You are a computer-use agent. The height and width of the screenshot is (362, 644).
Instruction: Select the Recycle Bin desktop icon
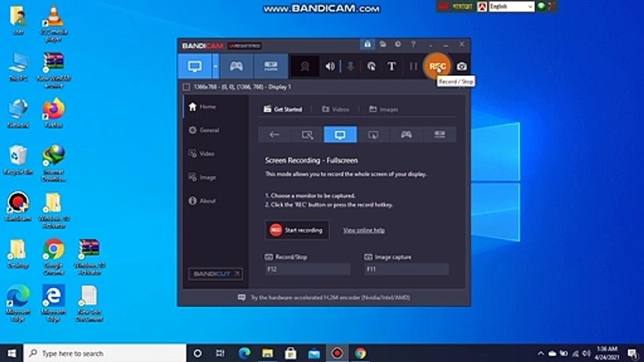tap(18, 160)
